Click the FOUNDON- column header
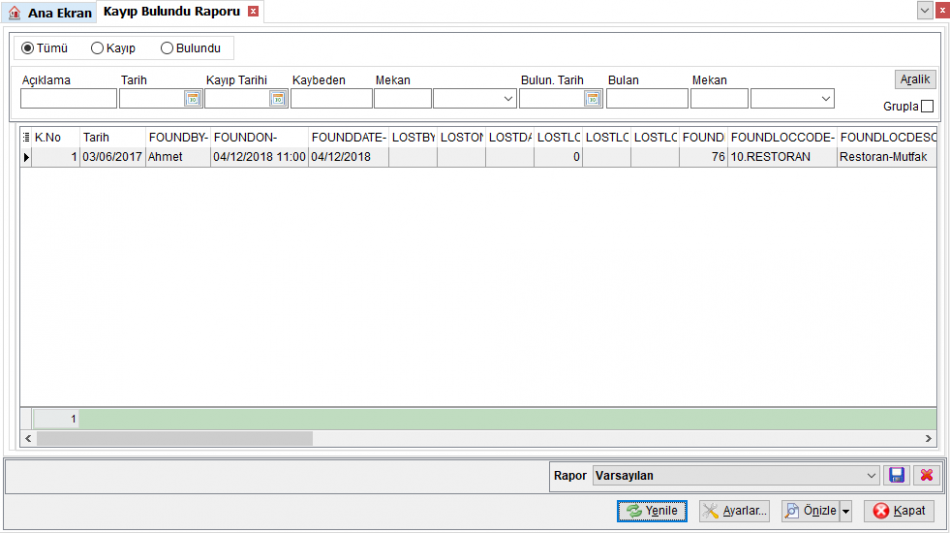The image size is (950, 533). 259,137
